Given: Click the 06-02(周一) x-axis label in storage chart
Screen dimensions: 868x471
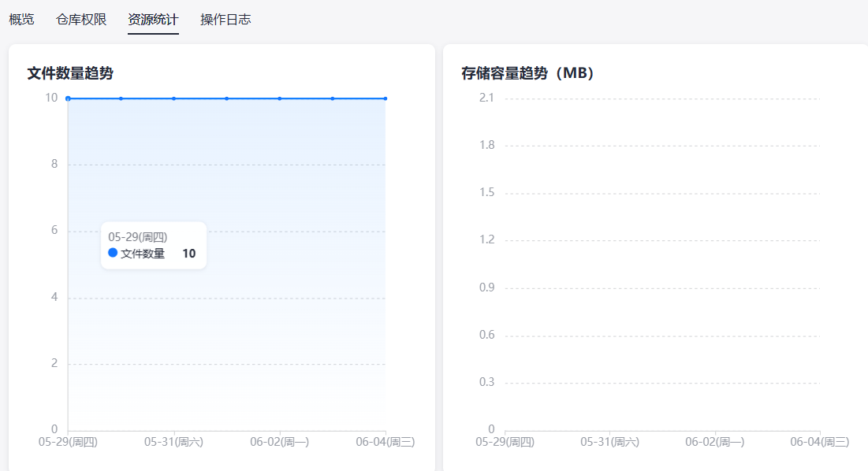Looking at the screenshot, I should 714,442.
